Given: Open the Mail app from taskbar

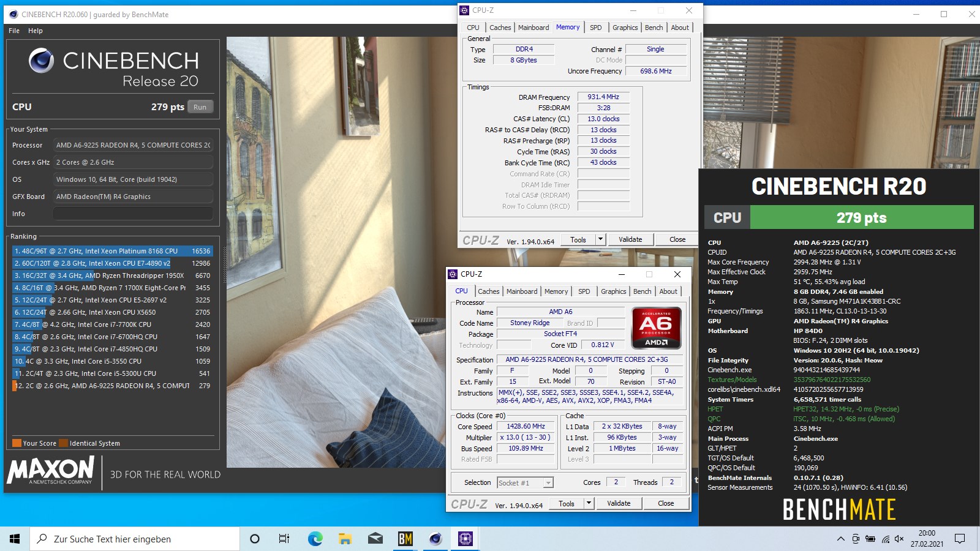Looking at the screenshot, I should [x=375, y=539].
